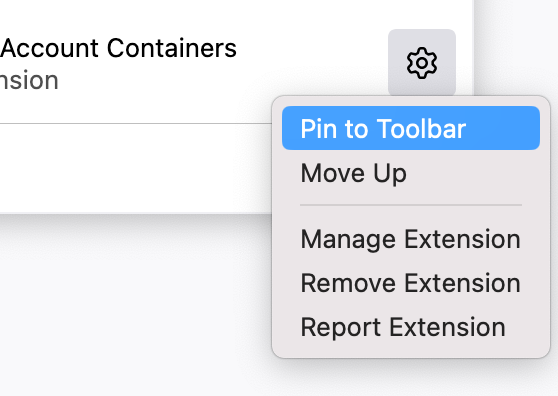Click empty white panel area below divider
This screenshot has width=558, height=396.
135,167
